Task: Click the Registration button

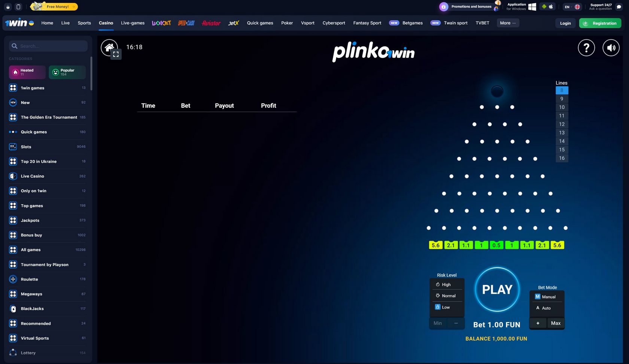Action: (x=600, y=23)
